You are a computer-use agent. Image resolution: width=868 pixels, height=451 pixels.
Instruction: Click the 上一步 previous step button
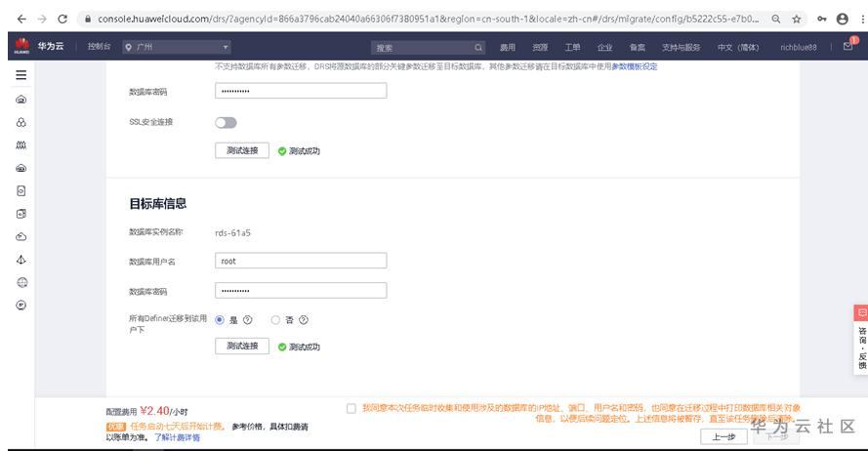(723, 436)
